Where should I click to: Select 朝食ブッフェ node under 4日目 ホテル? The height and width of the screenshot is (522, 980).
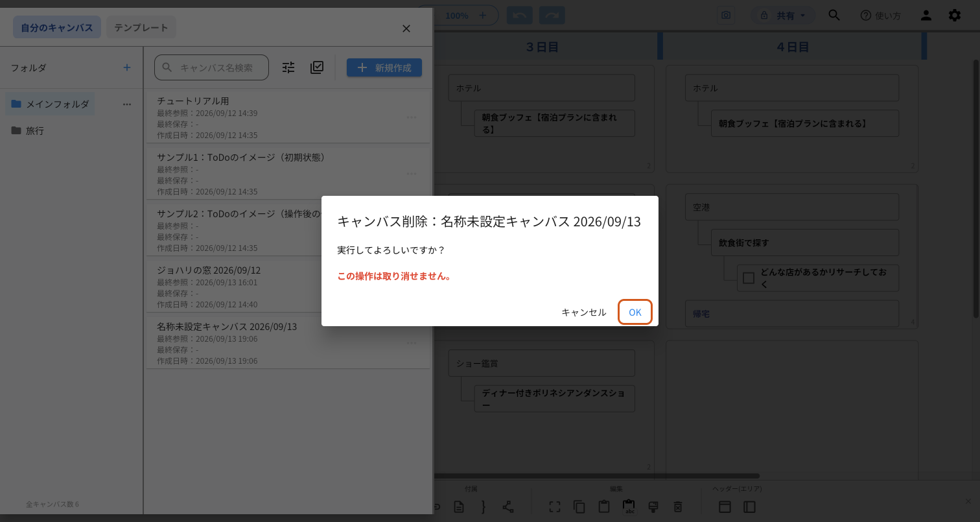(805, 123)
